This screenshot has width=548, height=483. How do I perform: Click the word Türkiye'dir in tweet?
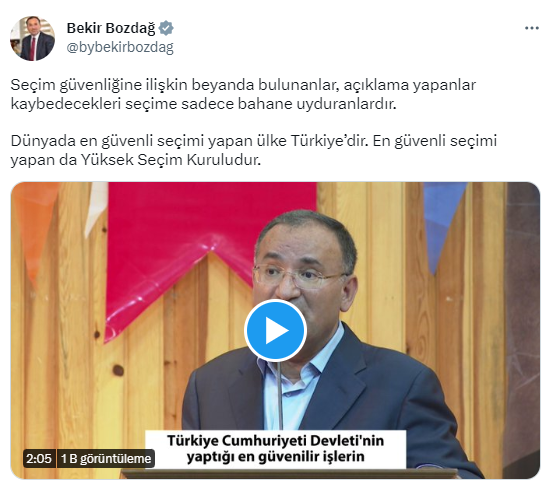[x=329, y=141]
